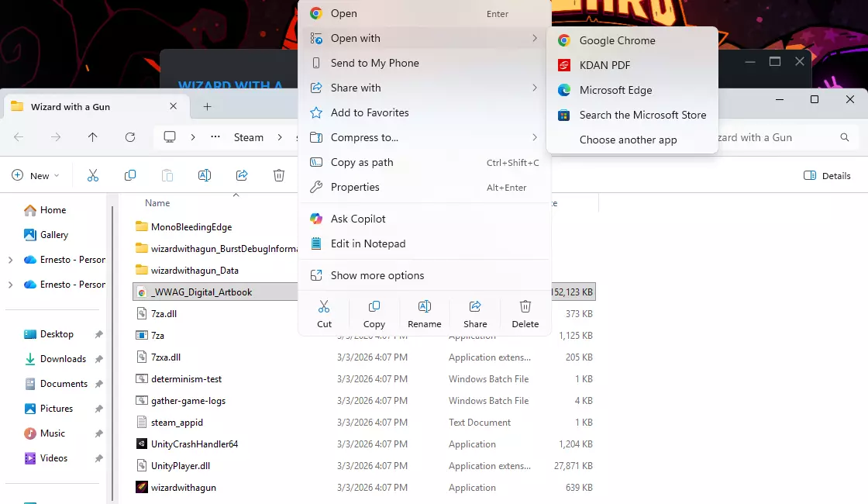Click the Paste toolbar icon

click(167, 175)
